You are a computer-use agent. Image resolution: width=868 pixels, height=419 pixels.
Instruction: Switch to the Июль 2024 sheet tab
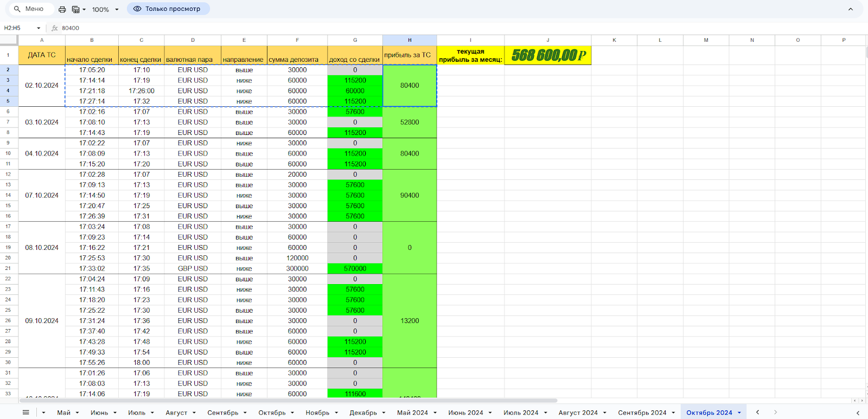pos(521,412)
